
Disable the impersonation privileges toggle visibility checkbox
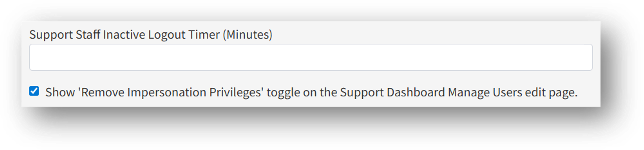[34, 91]
